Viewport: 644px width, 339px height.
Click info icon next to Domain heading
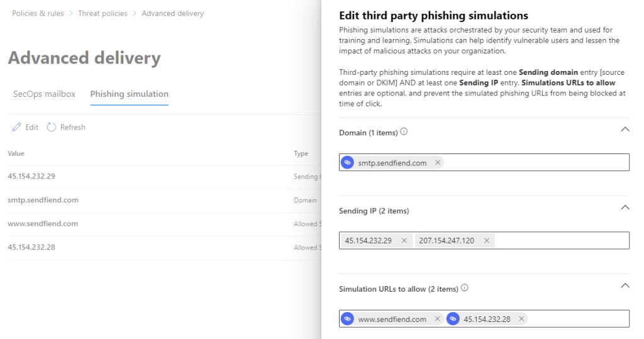(x=404, y=132)
